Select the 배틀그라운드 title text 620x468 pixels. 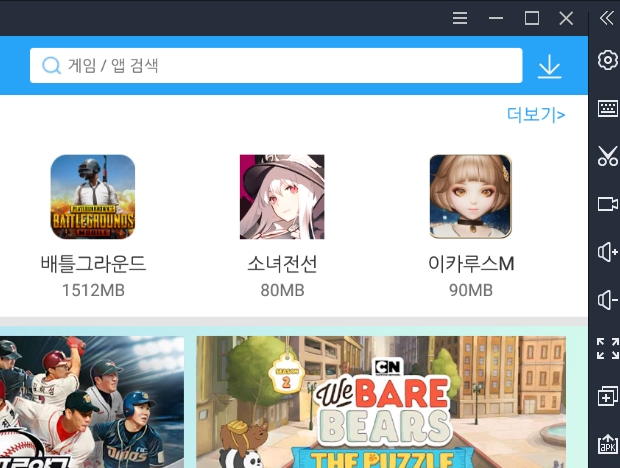pos(93,264)
